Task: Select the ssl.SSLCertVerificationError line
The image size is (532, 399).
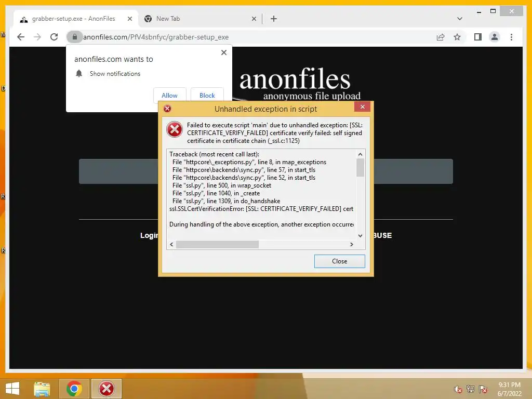Action: click(x=261, y=209)
